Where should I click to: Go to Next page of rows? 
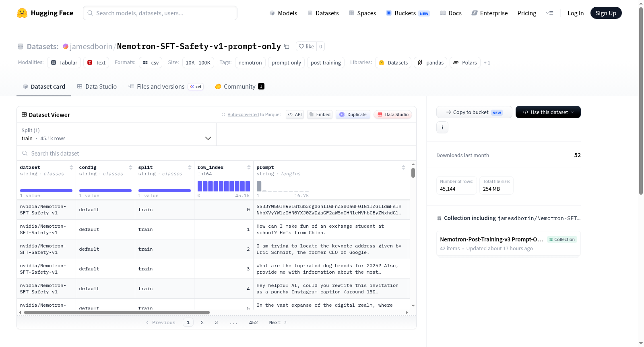[278, 322]
